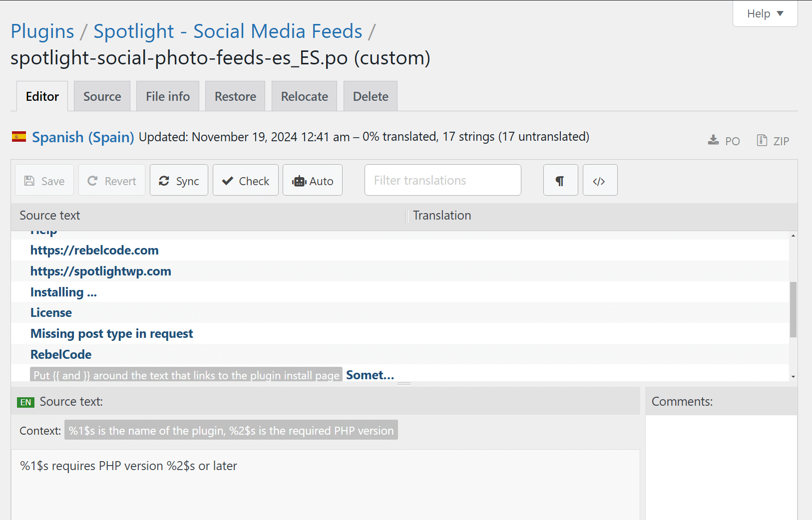Open Spotlight - Social Media Feeds breadcrumb

coord(228,31)
